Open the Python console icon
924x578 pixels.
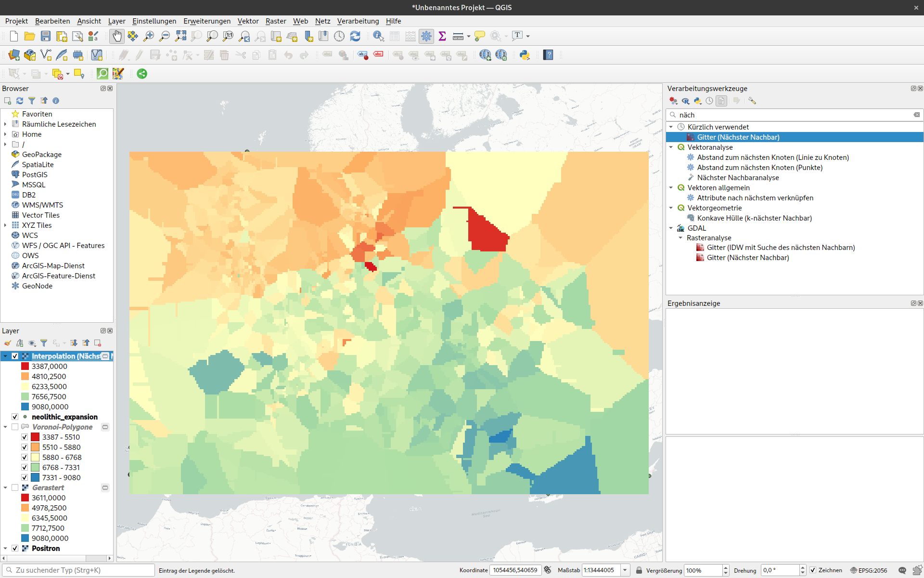tap(525, 55)
